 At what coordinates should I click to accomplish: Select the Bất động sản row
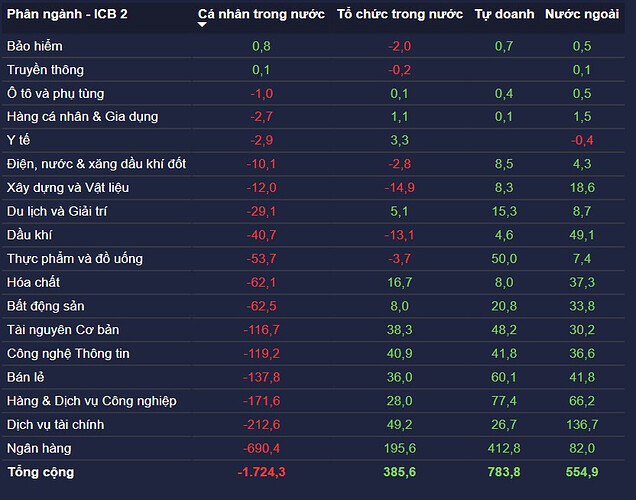click(x=48, y=306)
